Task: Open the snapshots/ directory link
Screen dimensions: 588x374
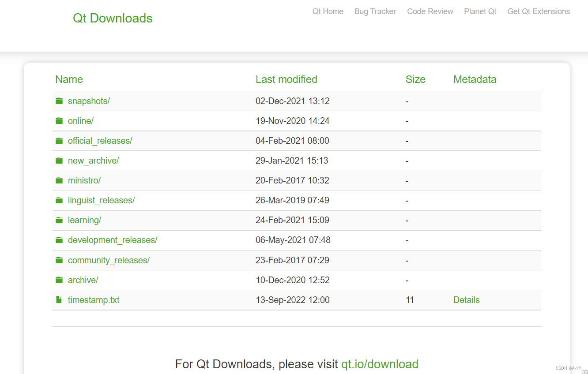Action: (x=89, y=101)
